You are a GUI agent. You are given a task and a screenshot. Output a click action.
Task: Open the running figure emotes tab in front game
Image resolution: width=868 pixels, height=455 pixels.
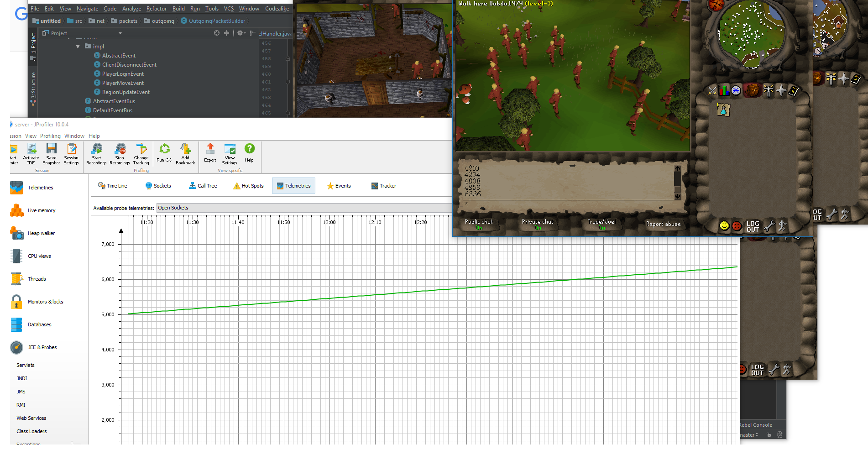[782, 226]
